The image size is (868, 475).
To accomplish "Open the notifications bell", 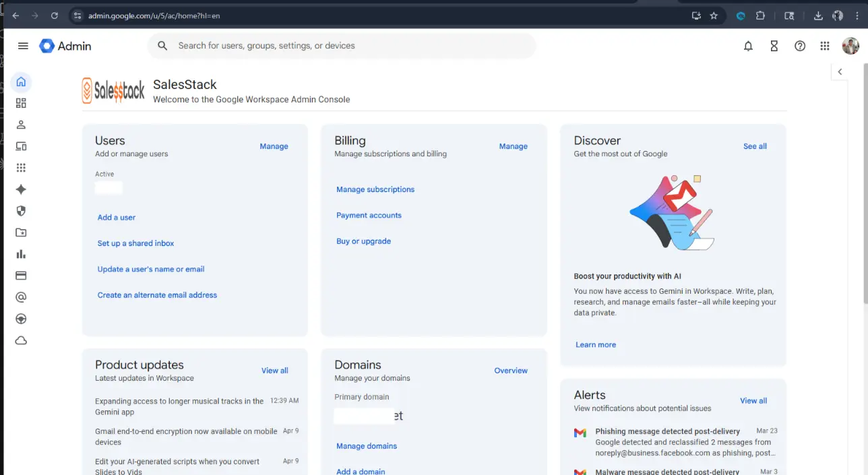I will 748,46.
